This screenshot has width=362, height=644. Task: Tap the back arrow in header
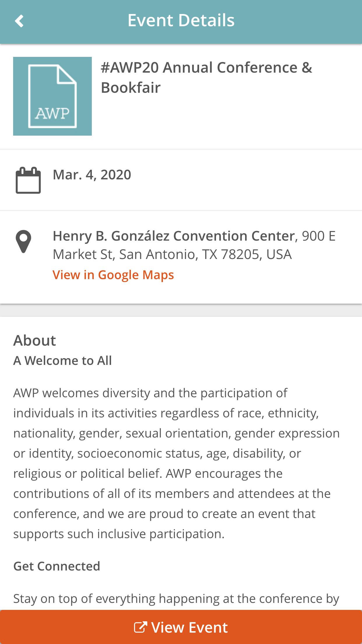point(19,21)
